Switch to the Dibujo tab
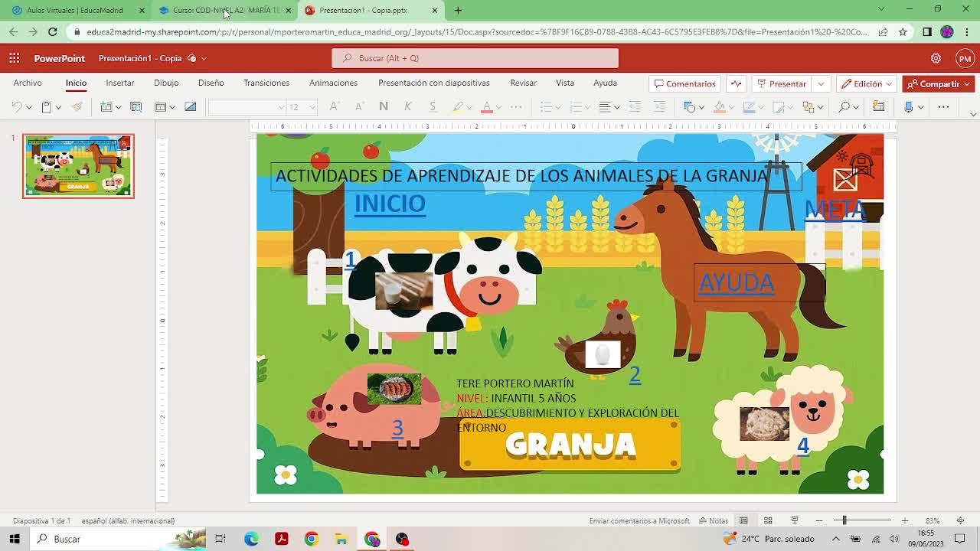Image resolution: width=980 pixels, height=551 pixels. [166, 83]
